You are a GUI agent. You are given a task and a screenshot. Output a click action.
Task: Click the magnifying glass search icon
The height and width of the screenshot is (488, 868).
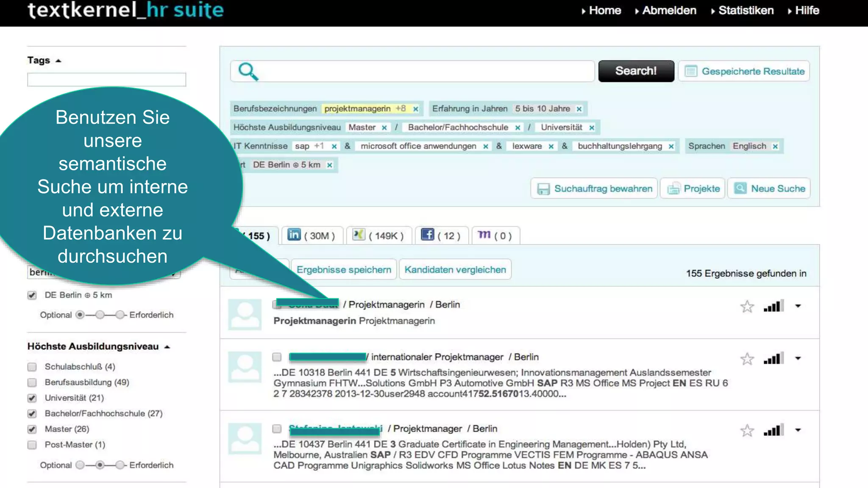click(248, 71)
